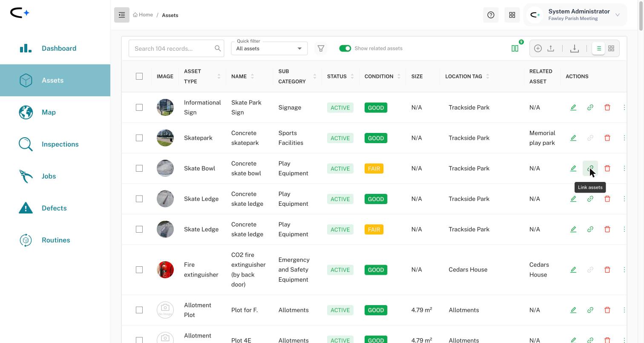Screen dimensions: 644x343
Task: Click the page vertical scrollbar
Action: [641, 15]
